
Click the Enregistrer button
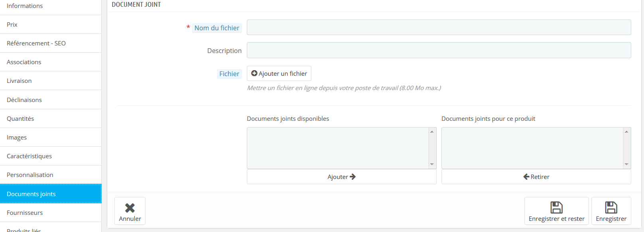611,211
